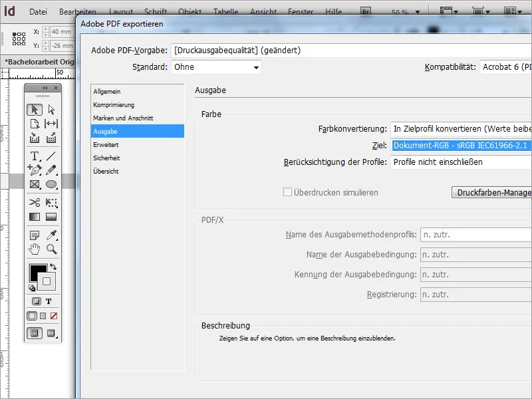The height and width of the screenshot is (399, 532).
Task: Select Sicherheit in the export sidebar
Action: 138,158
